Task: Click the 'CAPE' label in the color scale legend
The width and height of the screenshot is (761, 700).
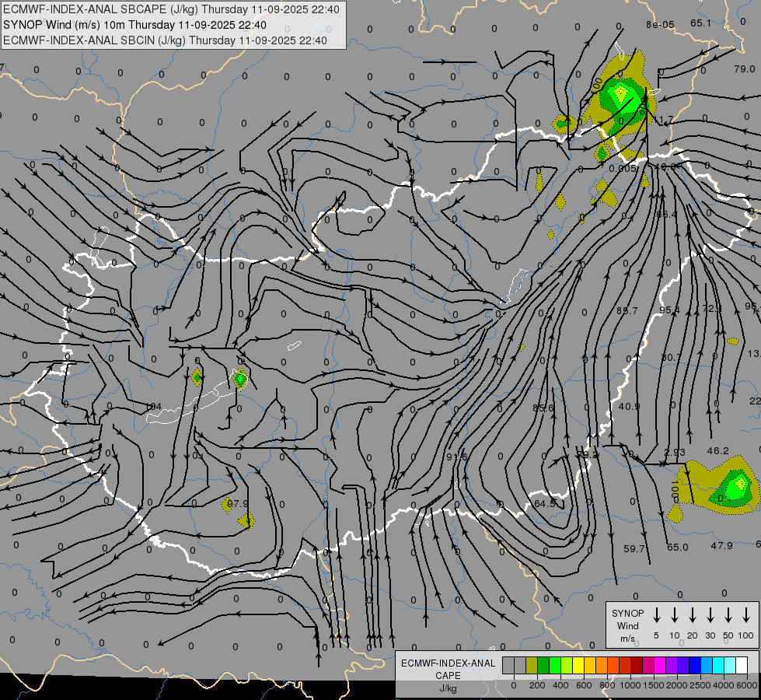Action: click(448, 676)
